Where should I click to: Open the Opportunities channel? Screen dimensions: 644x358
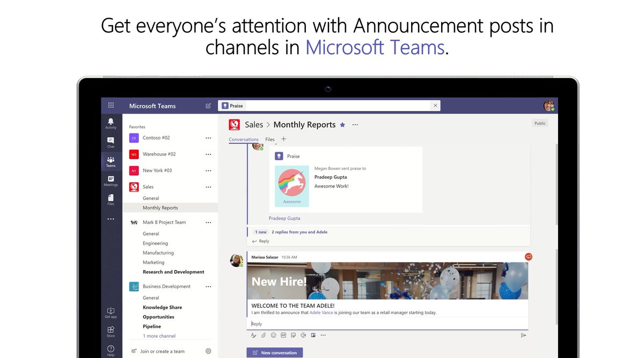coord(158,317)
